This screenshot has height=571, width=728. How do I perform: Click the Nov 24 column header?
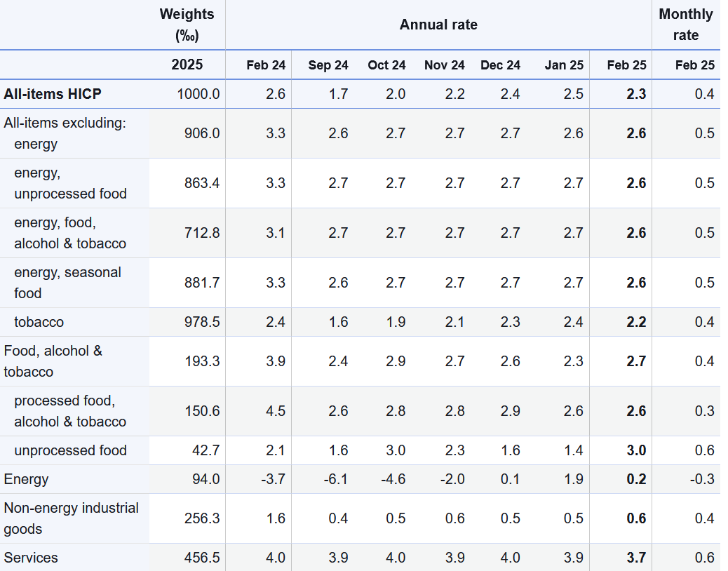pyautogui.click(x=444, y=65)
